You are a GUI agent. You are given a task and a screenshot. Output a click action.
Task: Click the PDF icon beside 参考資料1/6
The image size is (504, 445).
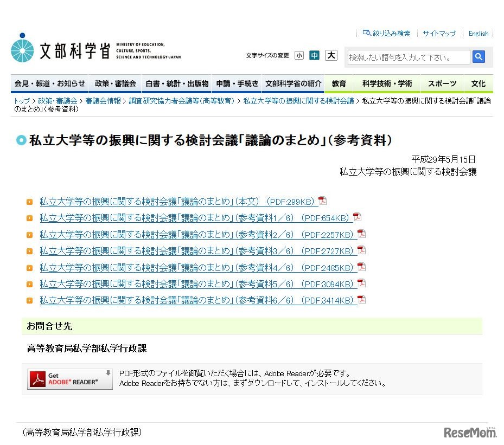coord(357,217)
